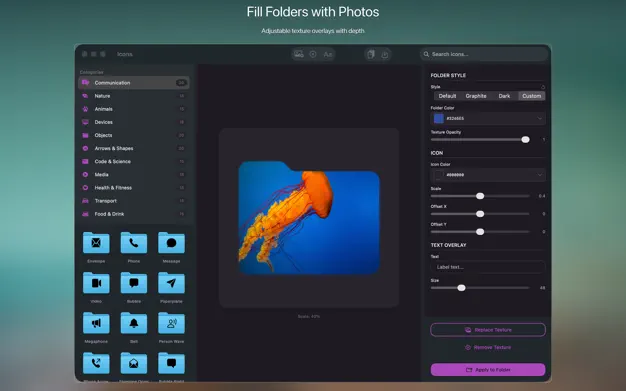Select the Envelope folder icon
The image size is (626, 391).
point(96,242)
